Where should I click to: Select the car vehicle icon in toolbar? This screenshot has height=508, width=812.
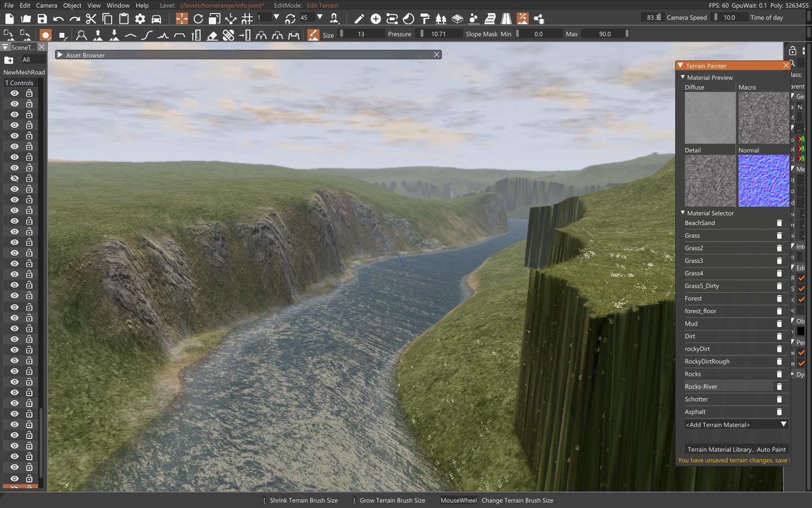coord(156,19)
